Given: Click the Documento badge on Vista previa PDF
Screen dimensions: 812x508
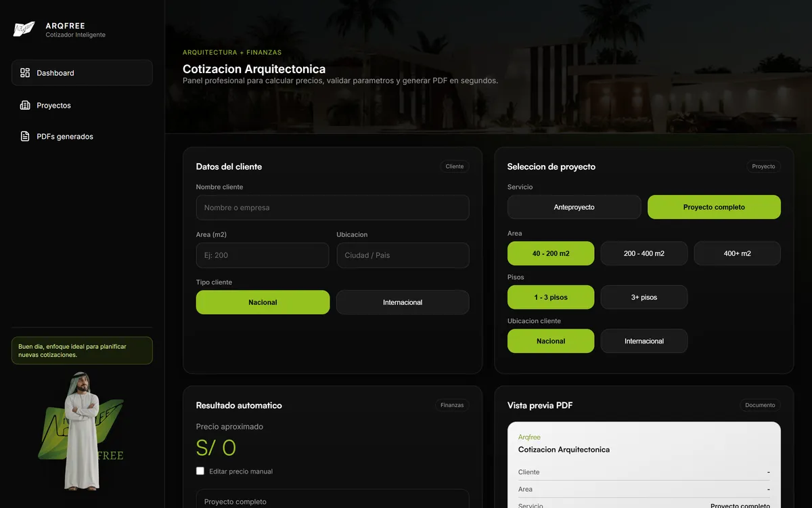Looking at the screenshot, I should (761, 405).
